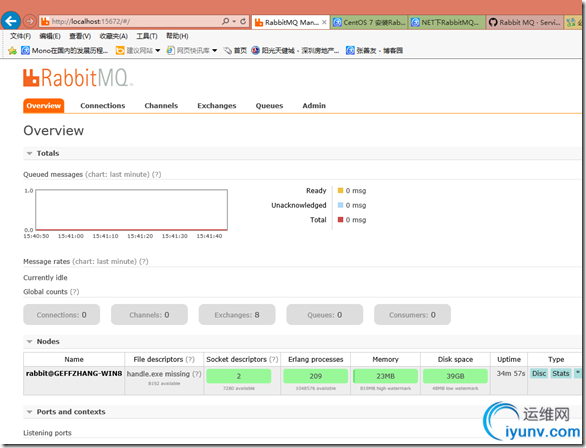
Task: Open the Admin tab
Action: (314, 106)
